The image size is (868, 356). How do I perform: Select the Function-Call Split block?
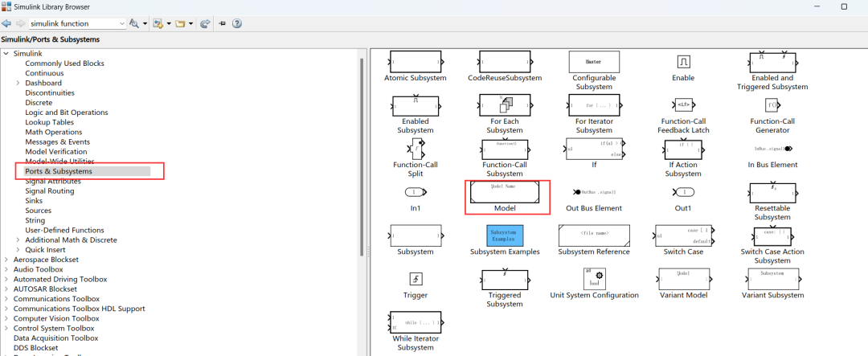[x=416, y=148]
